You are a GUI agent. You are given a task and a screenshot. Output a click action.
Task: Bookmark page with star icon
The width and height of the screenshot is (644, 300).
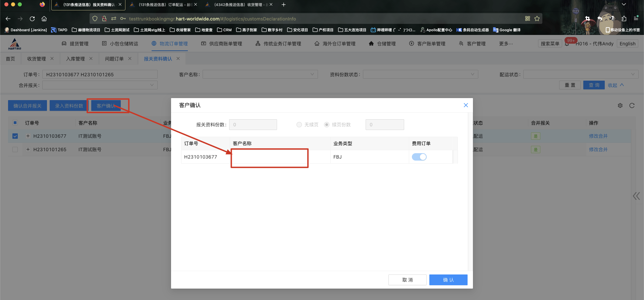click(x=537, y=19)
